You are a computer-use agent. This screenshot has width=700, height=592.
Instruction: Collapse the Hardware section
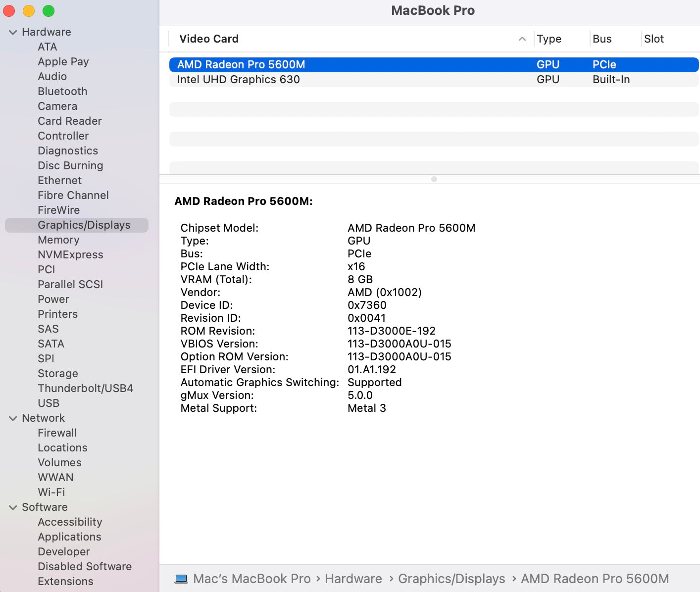click(x=13, y=32)
